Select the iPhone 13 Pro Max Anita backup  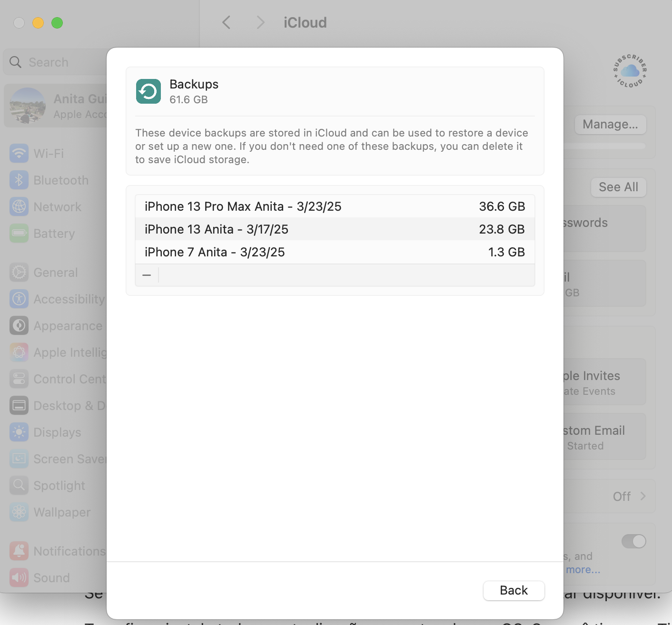[x=335, y=206]
